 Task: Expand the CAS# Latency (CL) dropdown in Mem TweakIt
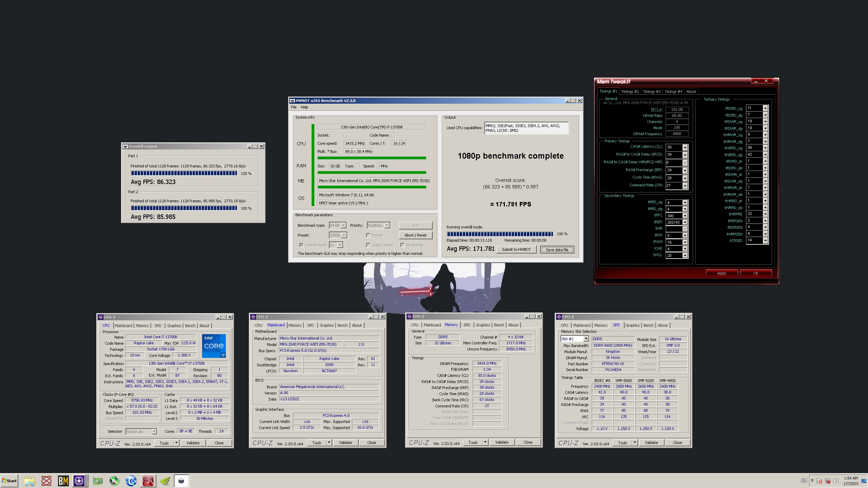click(x=685, y=147)
